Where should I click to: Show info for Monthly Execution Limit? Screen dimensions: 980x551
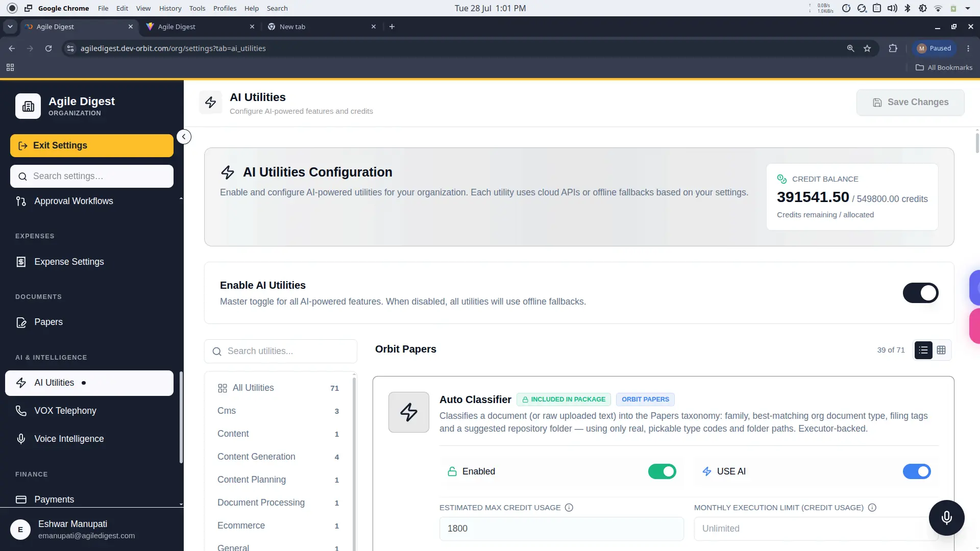872,508
